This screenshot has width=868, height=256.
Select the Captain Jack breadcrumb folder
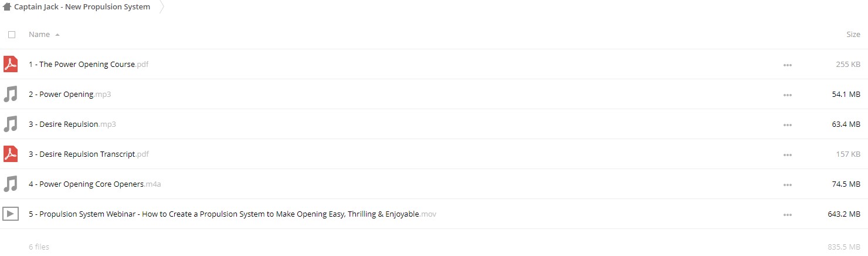[x=82, y=7]
